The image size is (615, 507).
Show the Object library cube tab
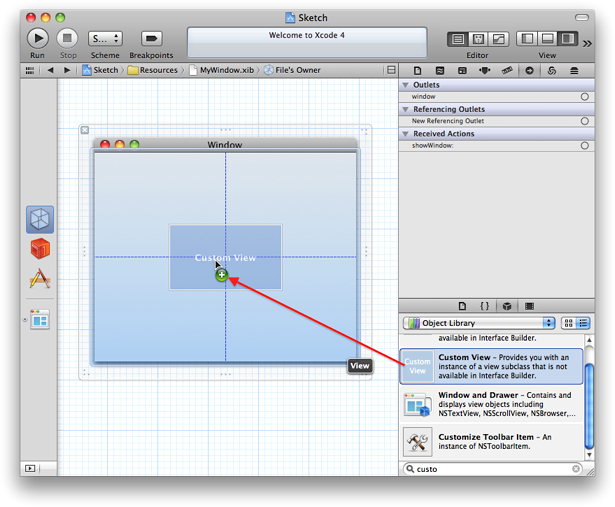pyautogui.click(x=507, y=306)
